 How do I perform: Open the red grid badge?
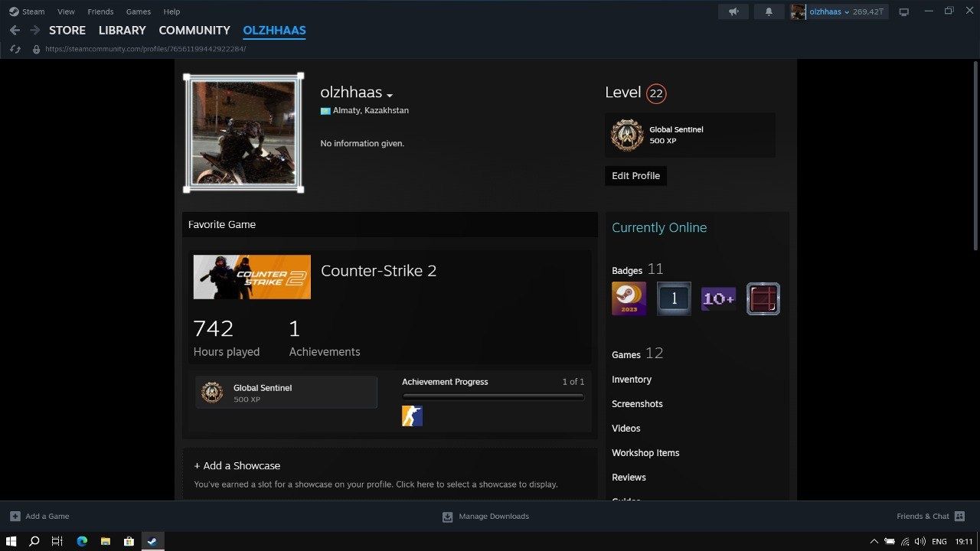(763, 298)
